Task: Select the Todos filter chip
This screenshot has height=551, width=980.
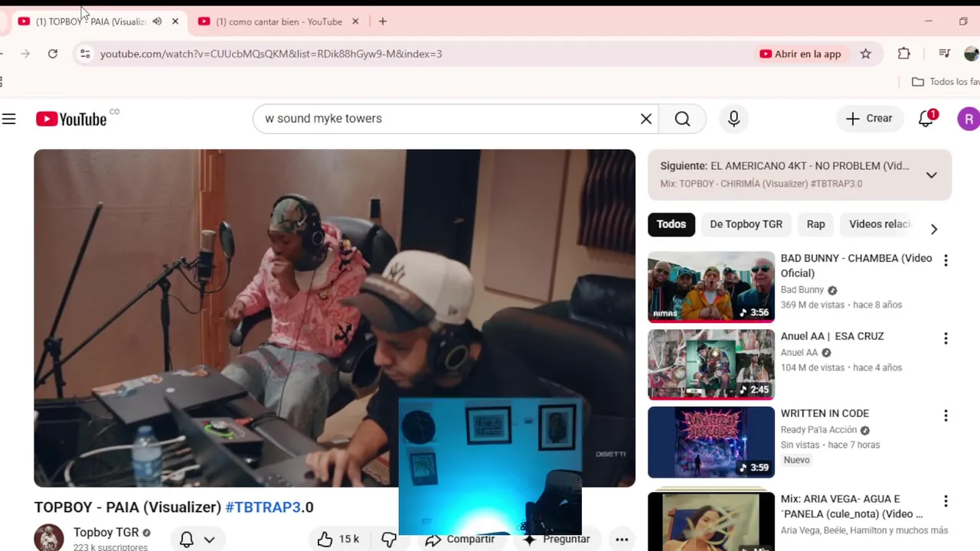Action: (671, 224)
